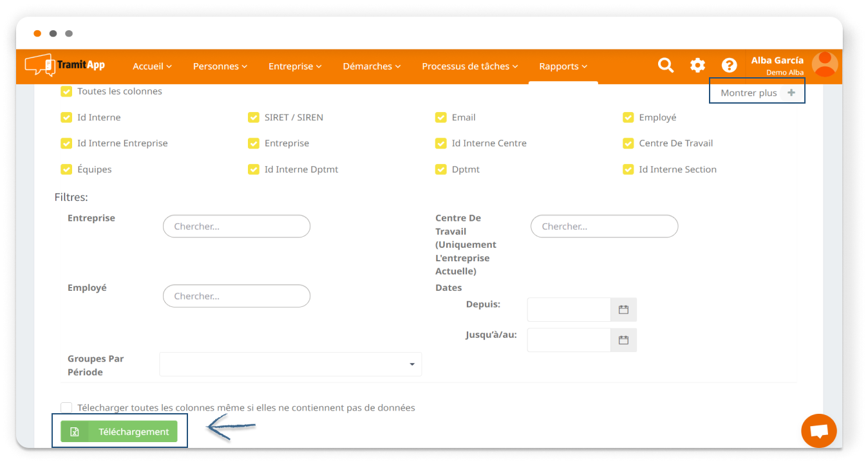Viewport: 868px width, 464px height.
Task: Open the orange chat bubble widget
Action: 818,431
